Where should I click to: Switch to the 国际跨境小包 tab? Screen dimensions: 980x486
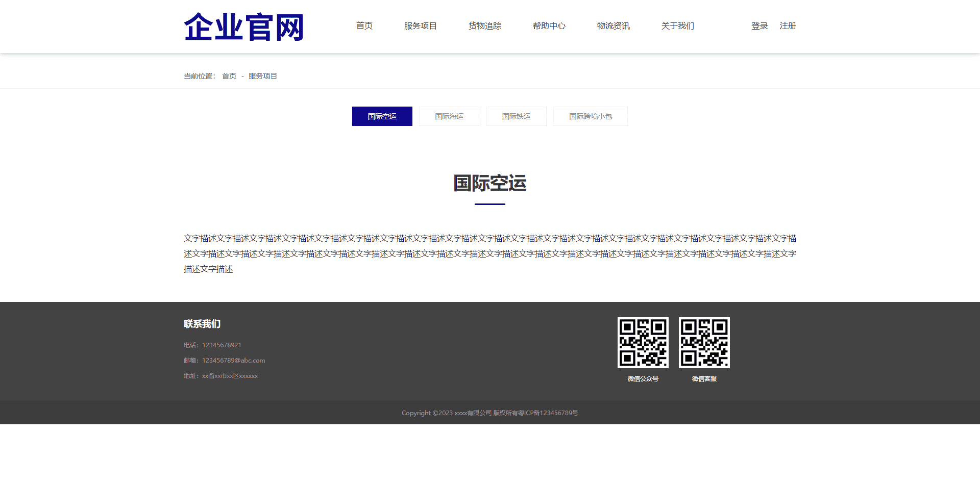tap(591, 116)
